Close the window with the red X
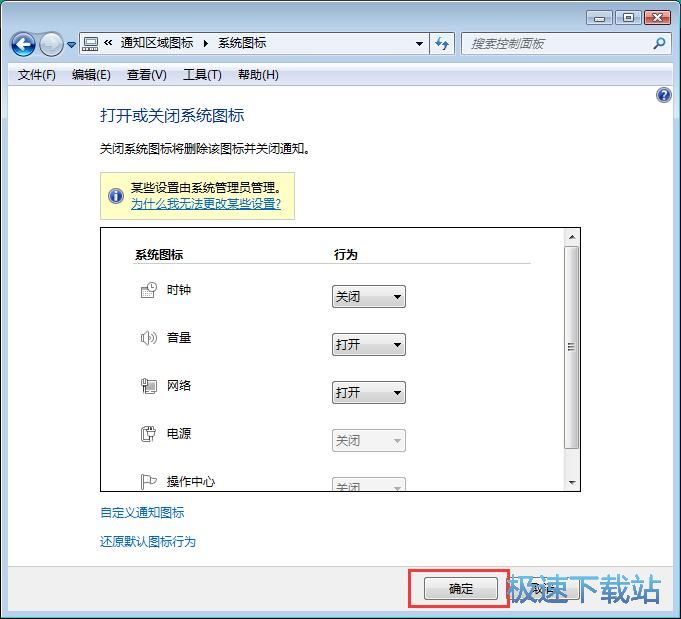Viewport: 681px width, 619px height. (x=657, y=18)
